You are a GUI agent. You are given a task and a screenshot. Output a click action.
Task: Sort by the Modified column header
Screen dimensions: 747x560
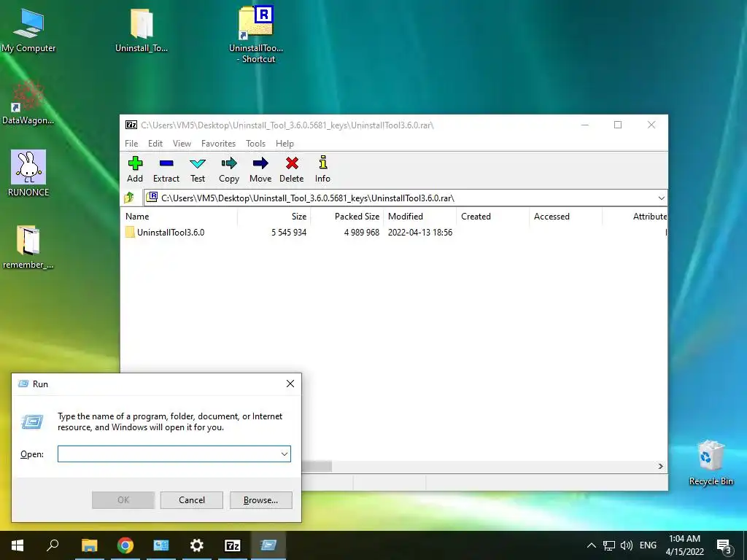pos(419,216)
